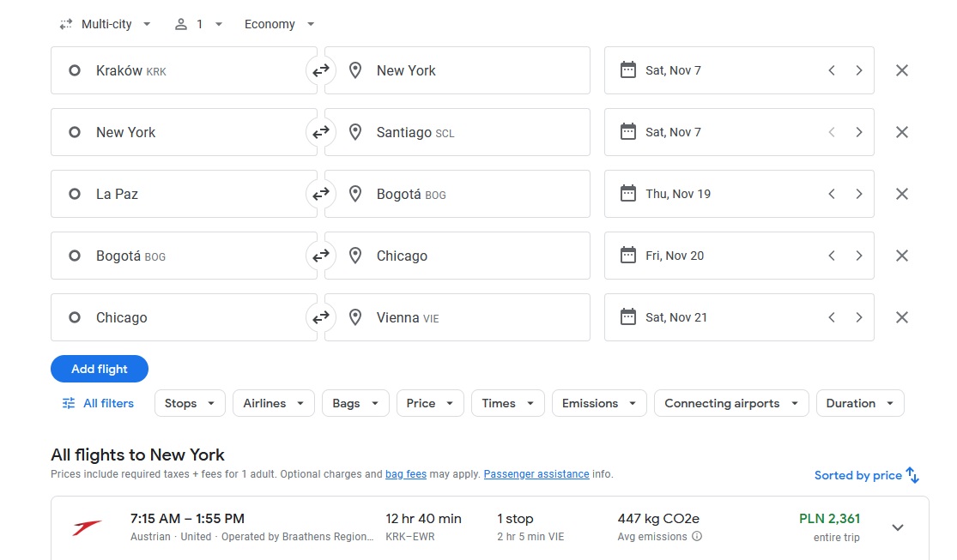Go to next day from Fri, Nov 20
This screenshot has width=957, height=560.
pos(859,256)
